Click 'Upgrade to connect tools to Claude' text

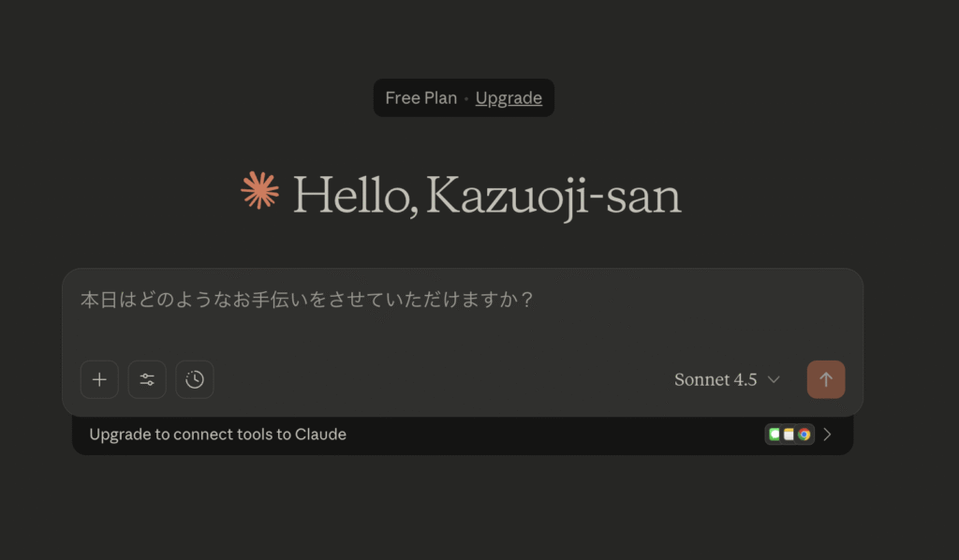click(x=217, y=435)
